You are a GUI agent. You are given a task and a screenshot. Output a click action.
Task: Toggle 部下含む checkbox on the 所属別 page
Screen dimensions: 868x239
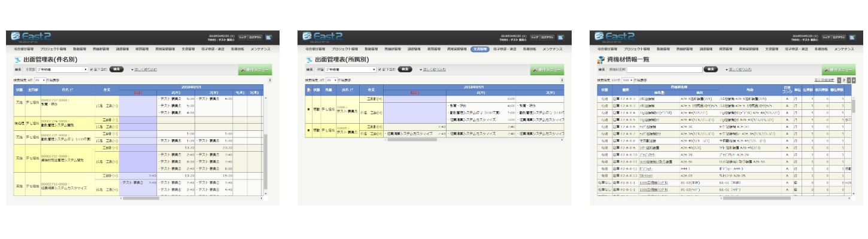coord(379,69)
